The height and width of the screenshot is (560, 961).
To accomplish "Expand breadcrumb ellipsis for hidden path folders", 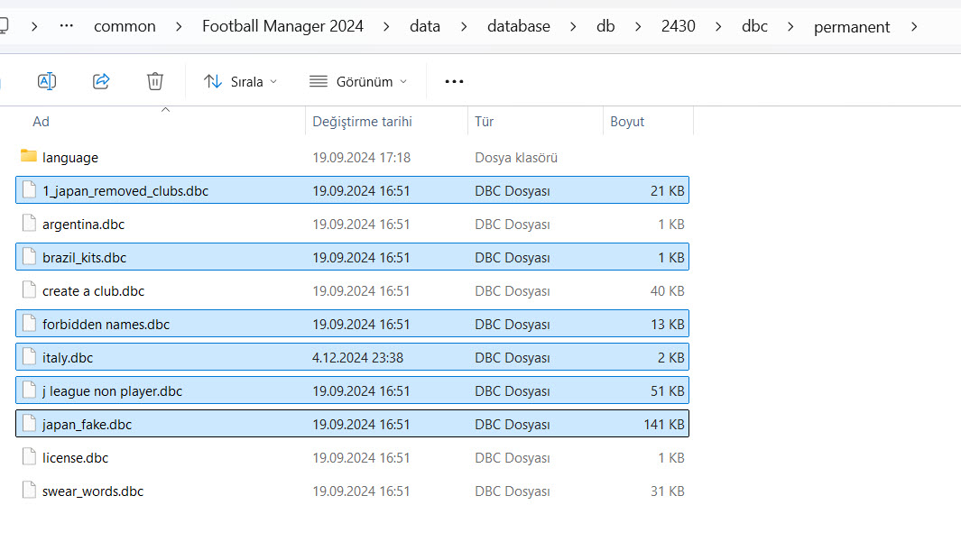I will (x=66, y=26).
